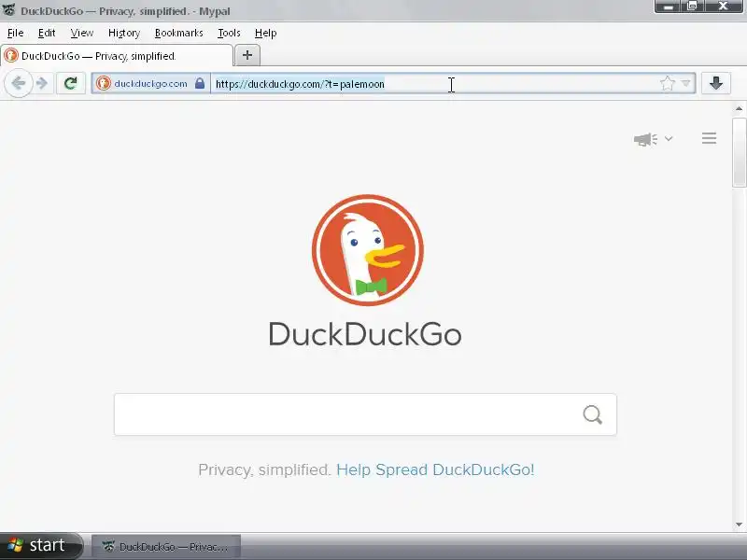Open a new tab with plus button
747x560 pixels.
pos(247,55)
